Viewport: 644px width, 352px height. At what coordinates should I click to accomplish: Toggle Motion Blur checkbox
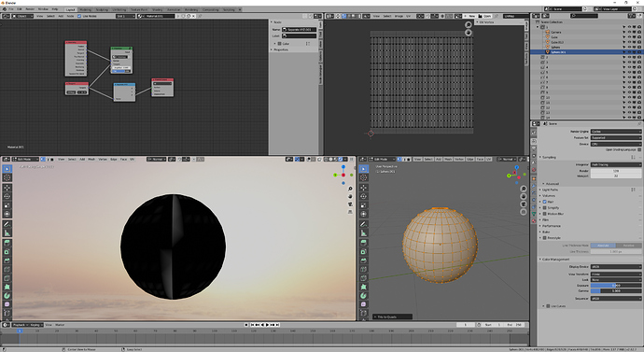coord(545,214)
